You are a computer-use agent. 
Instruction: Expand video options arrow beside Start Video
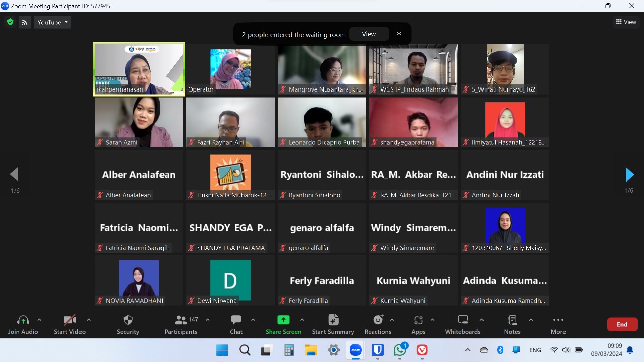[89, 320]
